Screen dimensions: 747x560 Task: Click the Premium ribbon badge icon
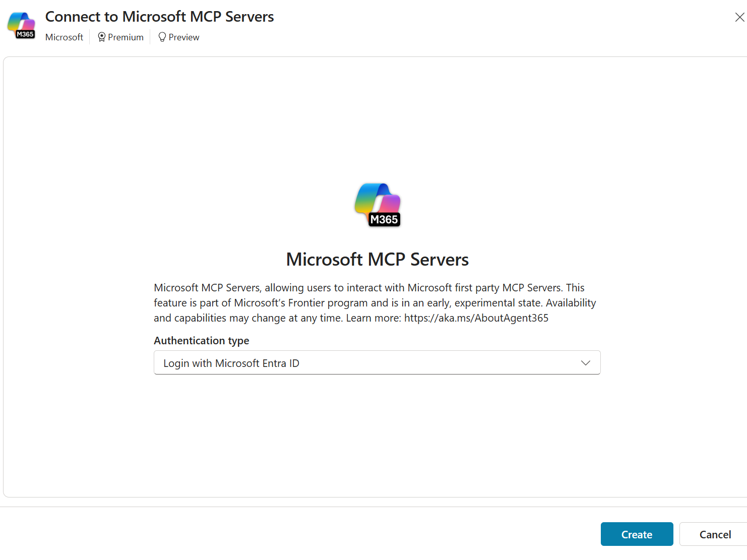(x=101, y=37)
